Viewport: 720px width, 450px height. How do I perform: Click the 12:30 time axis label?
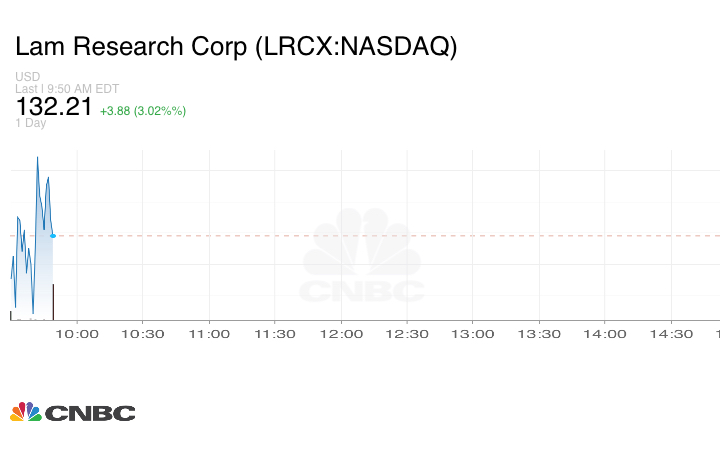pos(408,334)
